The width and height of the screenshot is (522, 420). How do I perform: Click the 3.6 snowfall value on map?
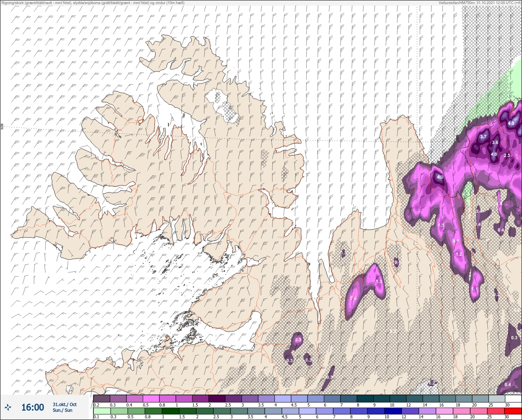coord(495,142)
